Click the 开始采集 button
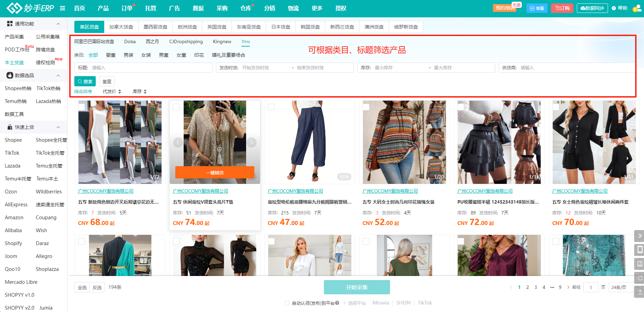 coord(357,287)
